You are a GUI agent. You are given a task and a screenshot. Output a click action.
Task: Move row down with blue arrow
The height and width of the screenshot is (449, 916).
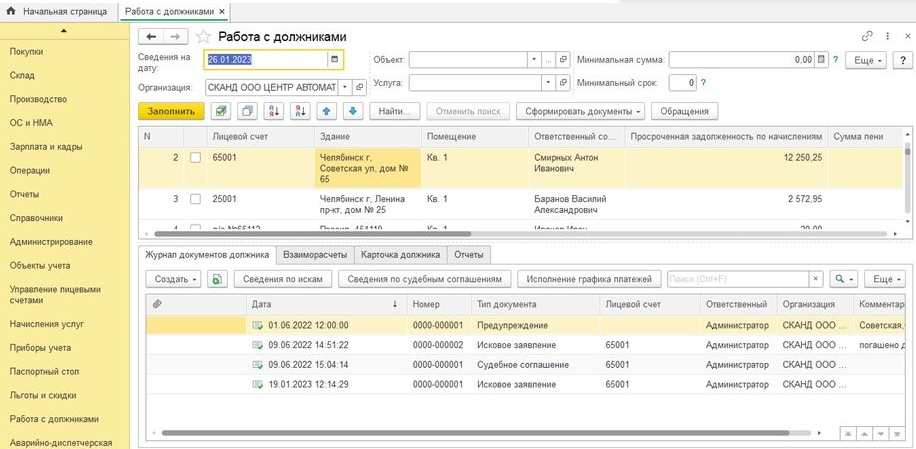[x=353, y=111]
